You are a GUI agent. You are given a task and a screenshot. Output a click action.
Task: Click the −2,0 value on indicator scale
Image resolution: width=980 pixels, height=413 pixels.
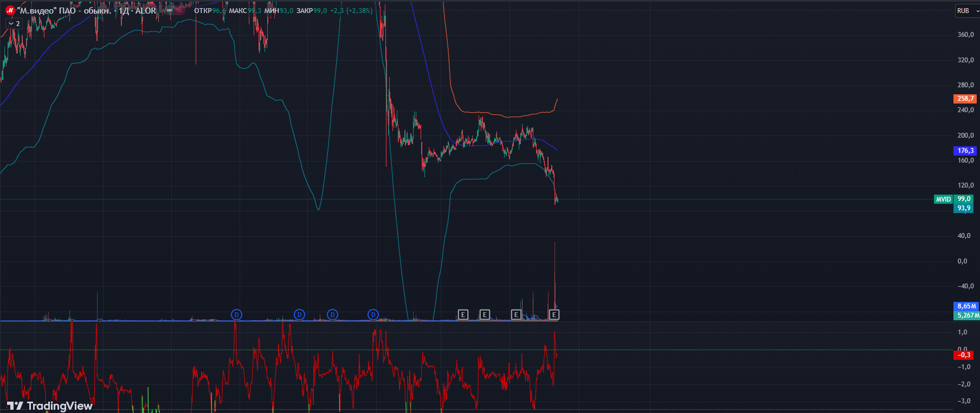click(x=964, y=384)
